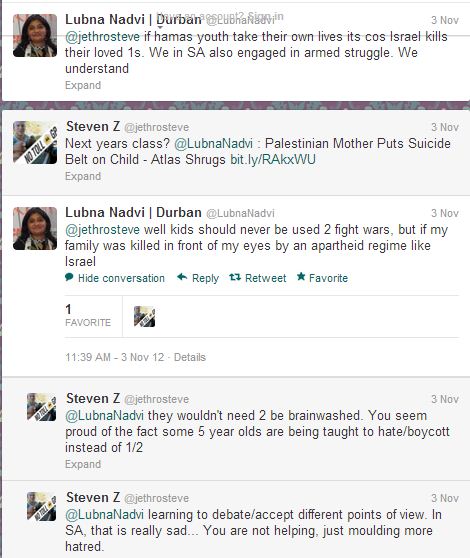Open Steven Z avatar on suicide belt tweet

pos(35,142)
